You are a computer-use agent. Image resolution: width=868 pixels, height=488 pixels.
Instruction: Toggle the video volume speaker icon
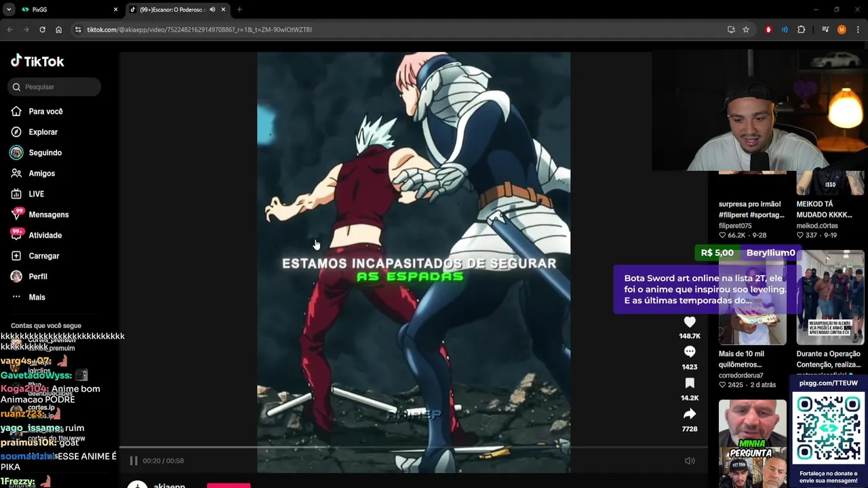tap(690, 461)
